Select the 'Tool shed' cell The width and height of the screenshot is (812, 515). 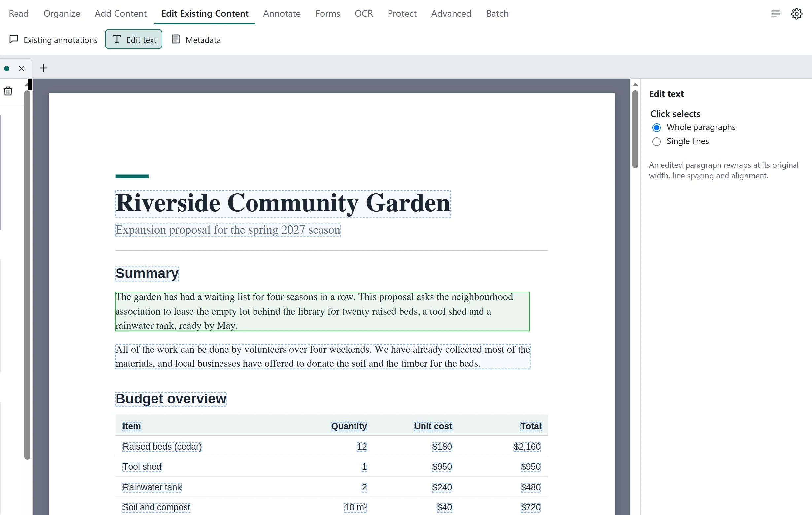click(x=142, y=467)
